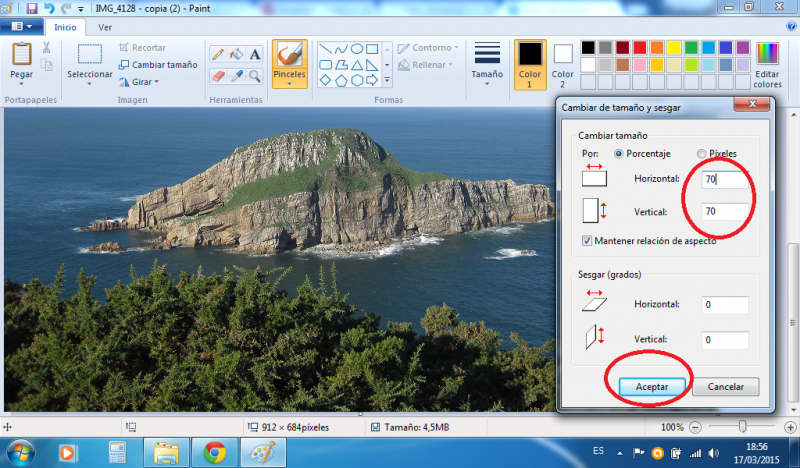Click the Cambiar tamaño ribbon button
Image resolution: width=800 pixels, height=468 pixels.
point(158,64)
